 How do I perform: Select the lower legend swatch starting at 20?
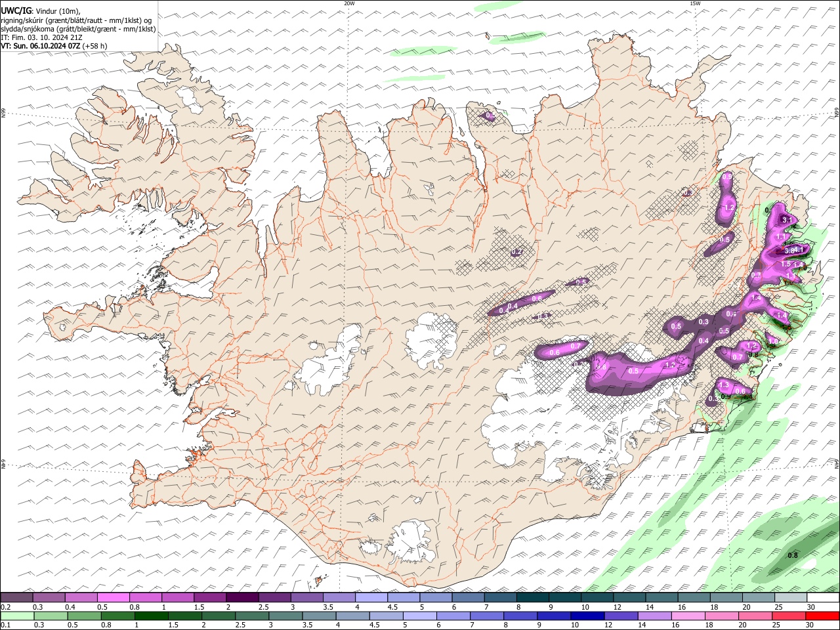[x=755, y=616]
